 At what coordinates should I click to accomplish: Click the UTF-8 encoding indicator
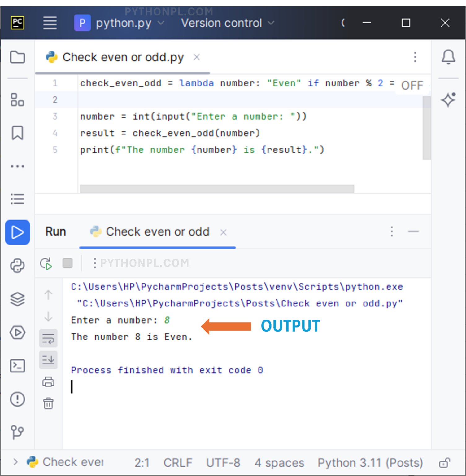click(x=223, y=462)
